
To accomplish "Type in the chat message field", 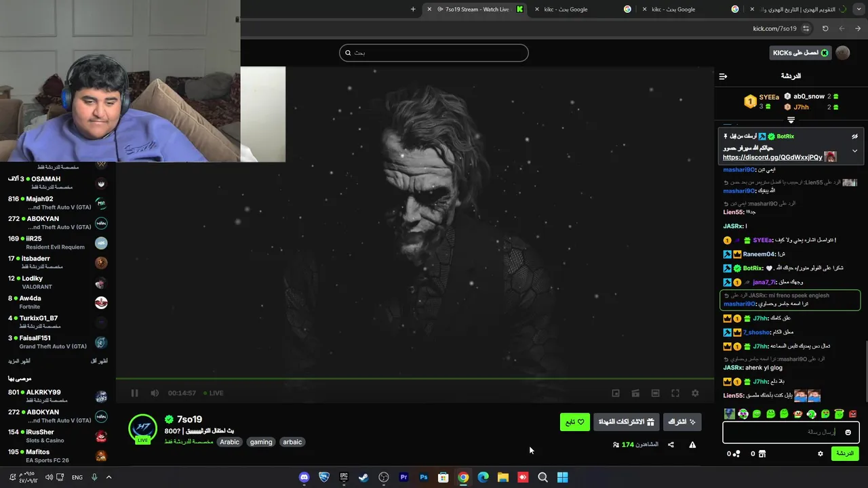I will pos(791,432).
